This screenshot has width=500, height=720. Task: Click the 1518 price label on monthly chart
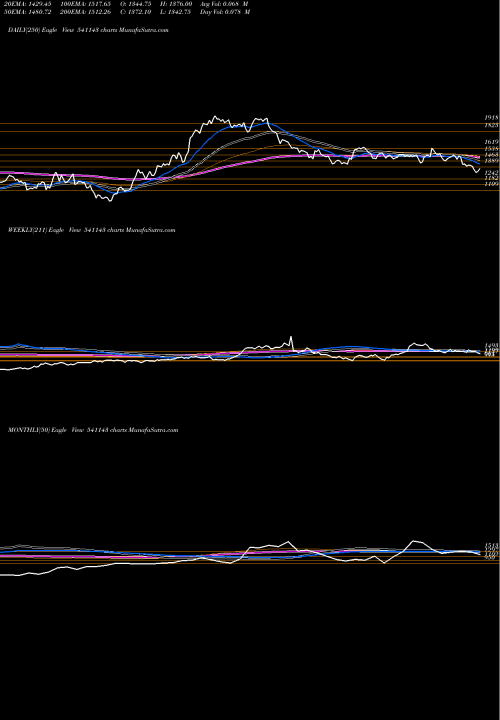click(492, 546)
